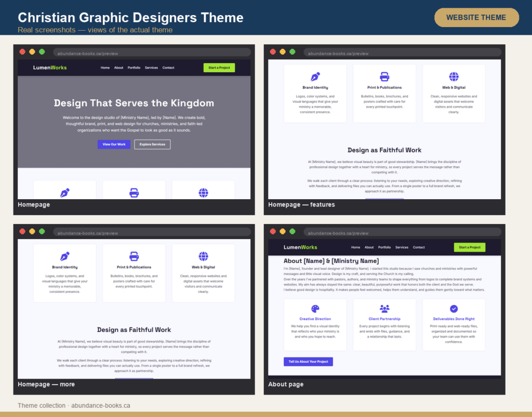Click Creative Direction card title
The image size is (532, 417).
point(315,319)
